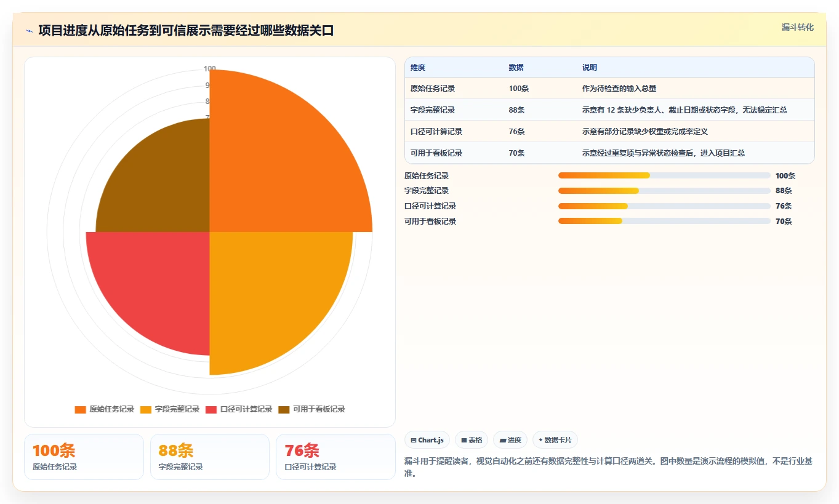Click the 100条 value in the table
Viewport: 839px width, 504px height.
click(518, 89)
